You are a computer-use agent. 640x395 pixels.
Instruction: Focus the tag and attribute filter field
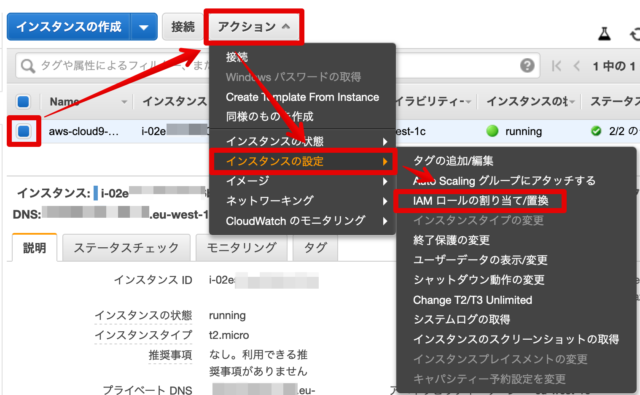(x=278, y=65)
